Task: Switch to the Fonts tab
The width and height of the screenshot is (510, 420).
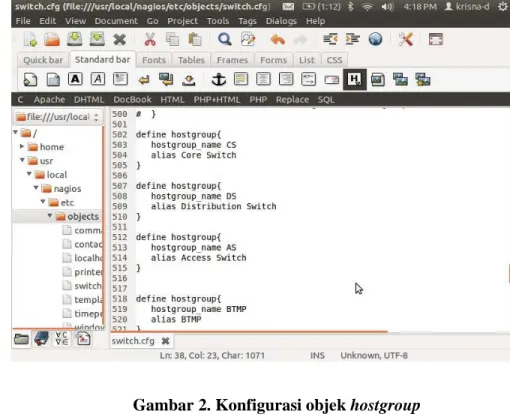Action: [x=154, y=60]
